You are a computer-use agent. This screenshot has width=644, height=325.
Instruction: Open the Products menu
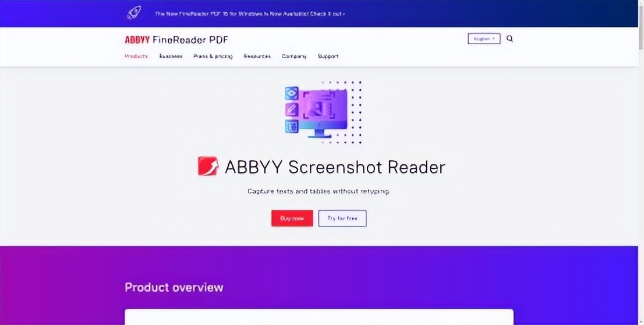tap(136, 56)
